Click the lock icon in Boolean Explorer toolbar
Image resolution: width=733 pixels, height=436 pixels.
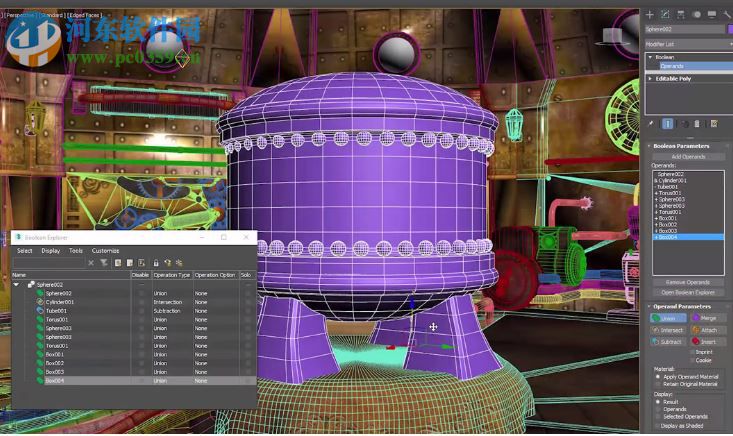(155, 263)
